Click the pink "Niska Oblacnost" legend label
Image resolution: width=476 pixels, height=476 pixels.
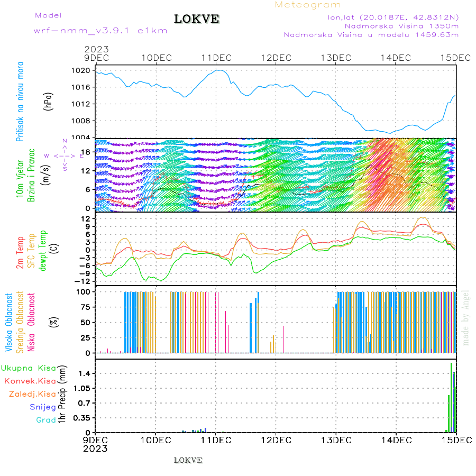(x=31, y=323)
